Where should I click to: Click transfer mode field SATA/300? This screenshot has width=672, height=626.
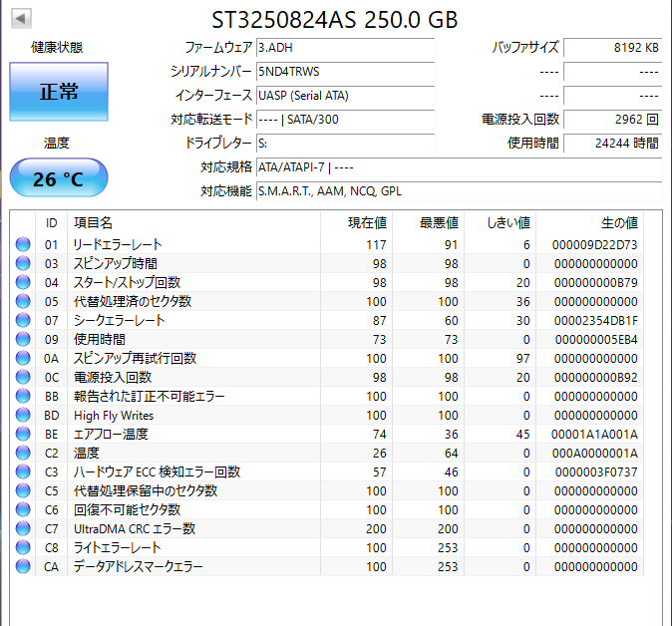pyautogui.click(x=345, y=120)
